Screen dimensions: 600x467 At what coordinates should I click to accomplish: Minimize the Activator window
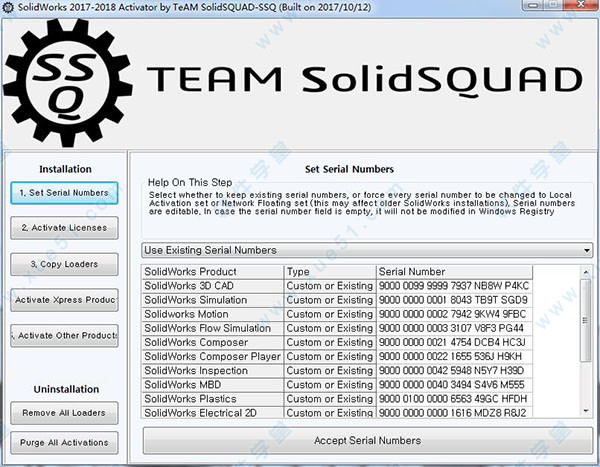[533, 5]
